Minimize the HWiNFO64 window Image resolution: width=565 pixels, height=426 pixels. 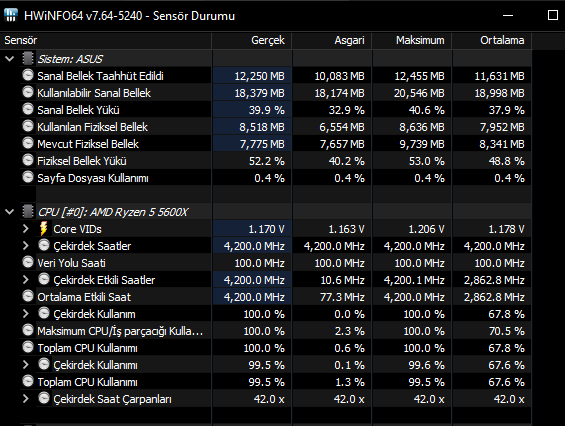tap(508, 15)
